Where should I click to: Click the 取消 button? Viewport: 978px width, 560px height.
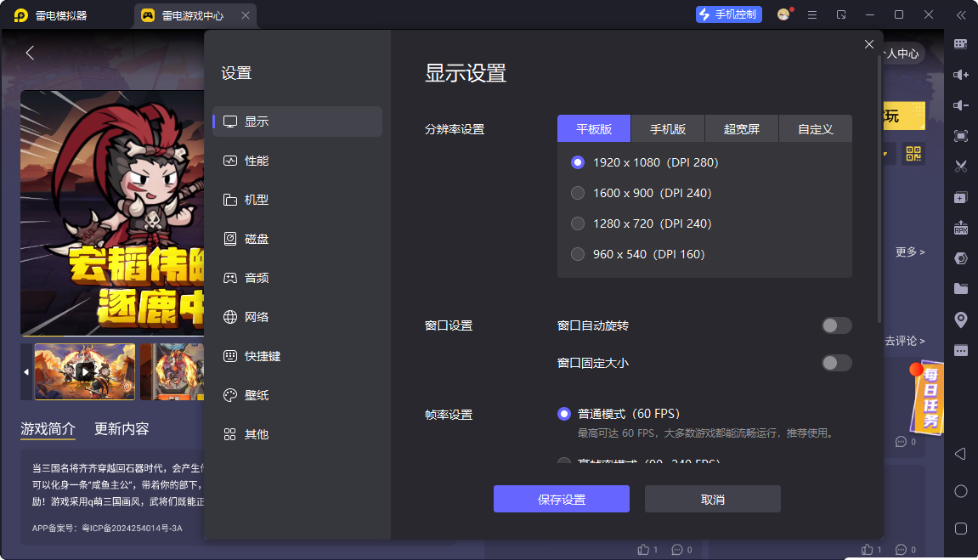tap(712, 499)
